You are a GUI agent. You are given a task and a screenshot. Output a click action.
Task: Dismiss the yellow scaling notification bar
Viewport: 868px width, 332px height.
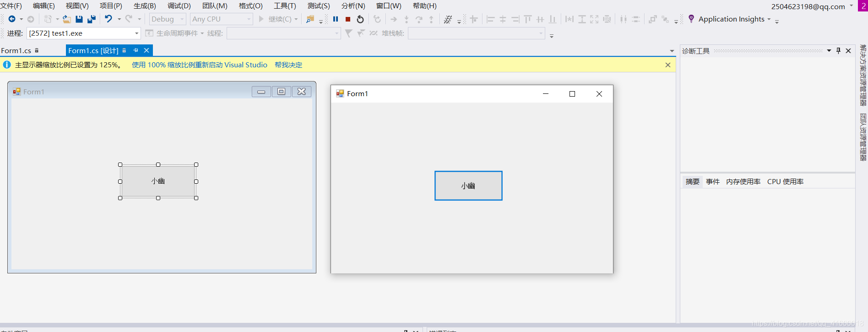[x=668, y=65]
